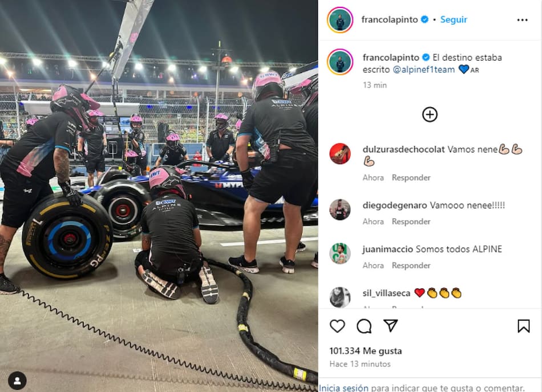
Task: Open francolapinto username in caption
Action: 391,58
